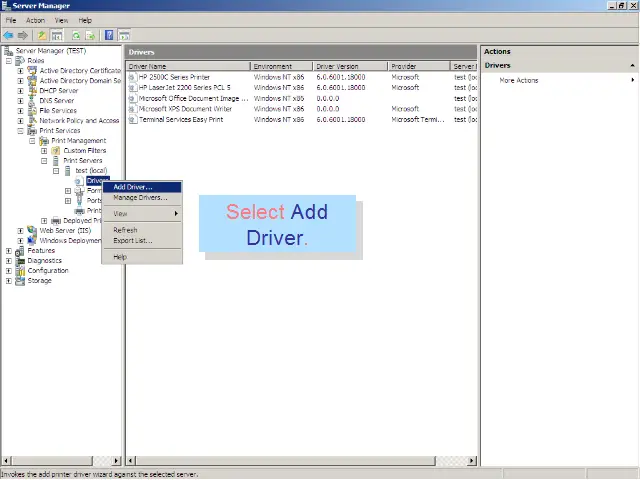The height and width of the screenshot is (480, 640).
Task: Open the View submenu in context menu
Action: point(142,214)
